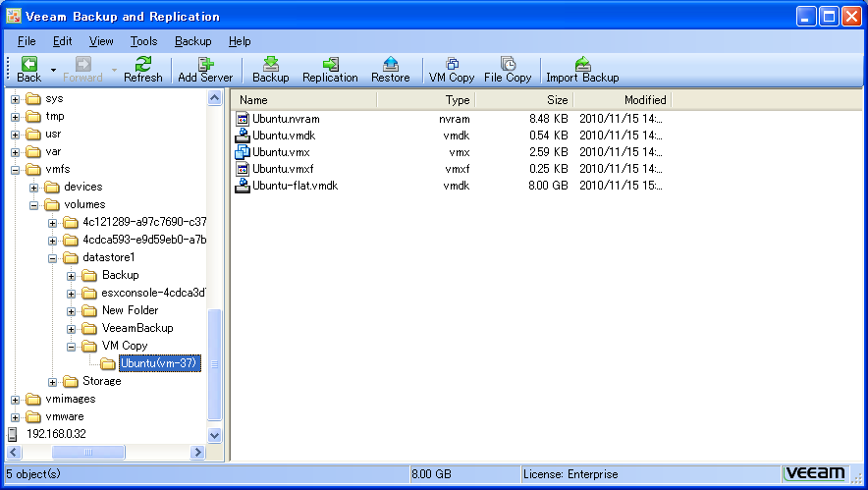
Task: Click the Ubuntu.vmx file icon
Action: click(x=243, y=151)
